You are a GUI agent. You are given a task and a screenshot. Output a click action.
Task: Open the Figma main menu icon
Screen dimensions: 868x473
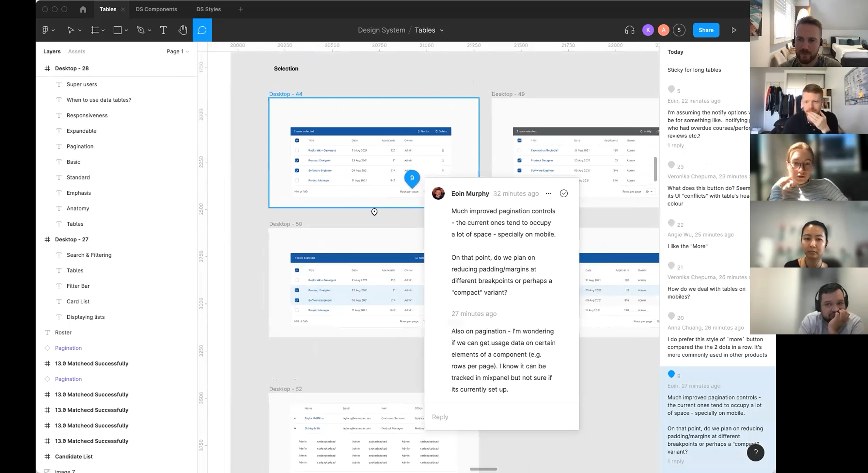[x=45, y=30]
